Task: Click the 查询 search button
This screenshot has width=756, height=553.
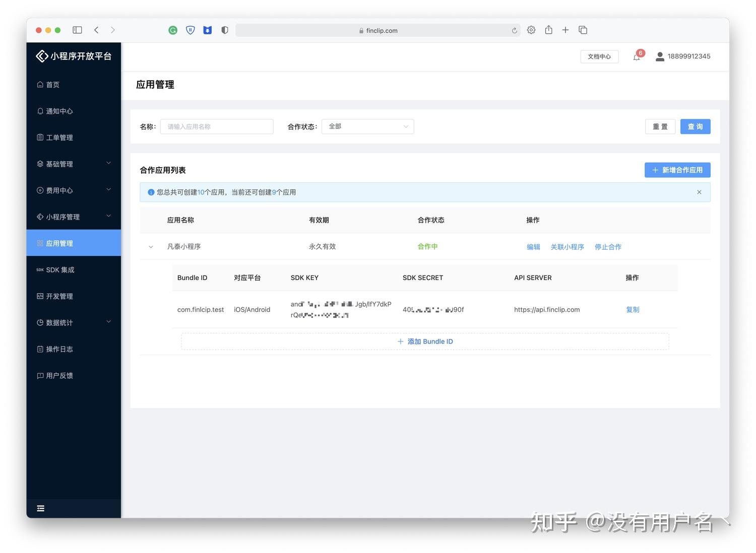Action: (695, 126)
